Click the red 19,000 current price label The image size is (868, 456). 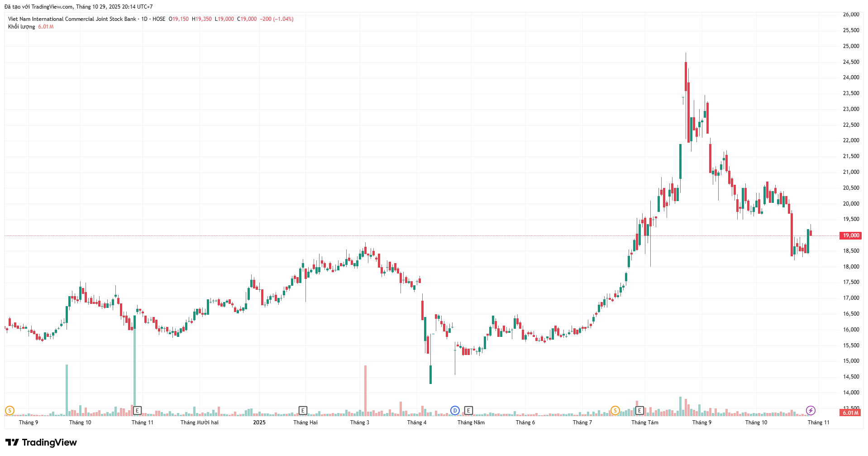pos(850,235)
